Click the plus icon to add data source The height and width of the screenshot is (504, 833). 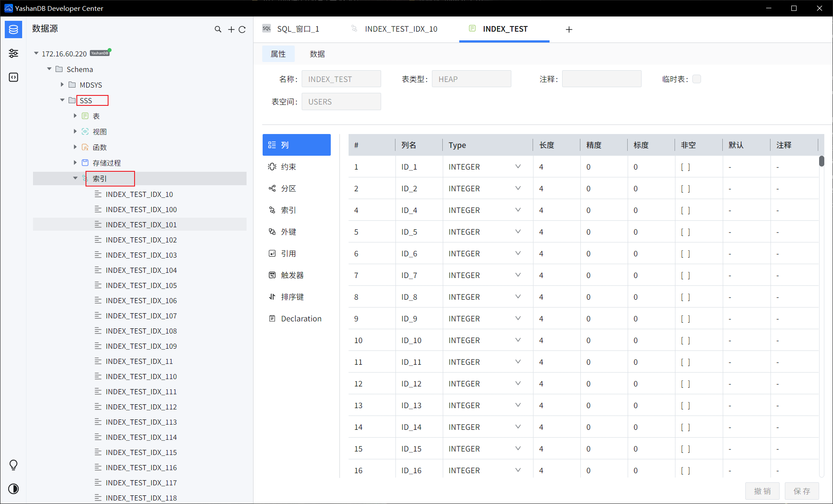click(x=231, y=29)
